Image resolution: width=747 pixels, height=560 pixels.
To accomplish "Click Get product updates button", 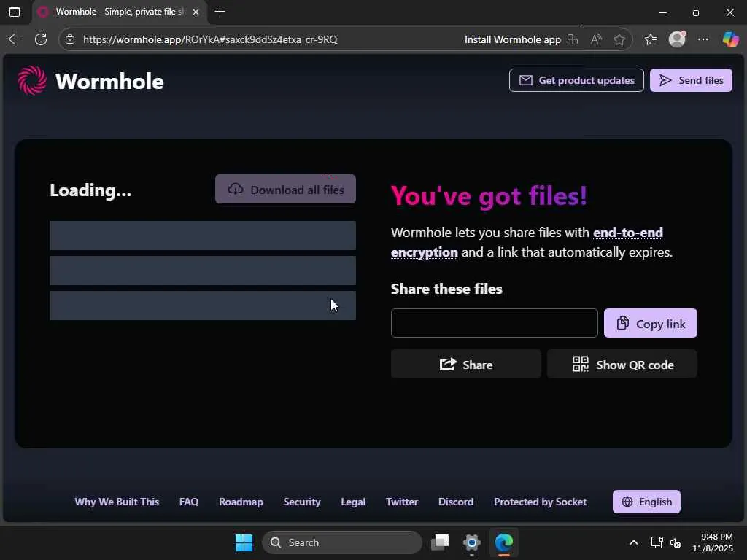I will click(x=576, y=80).
